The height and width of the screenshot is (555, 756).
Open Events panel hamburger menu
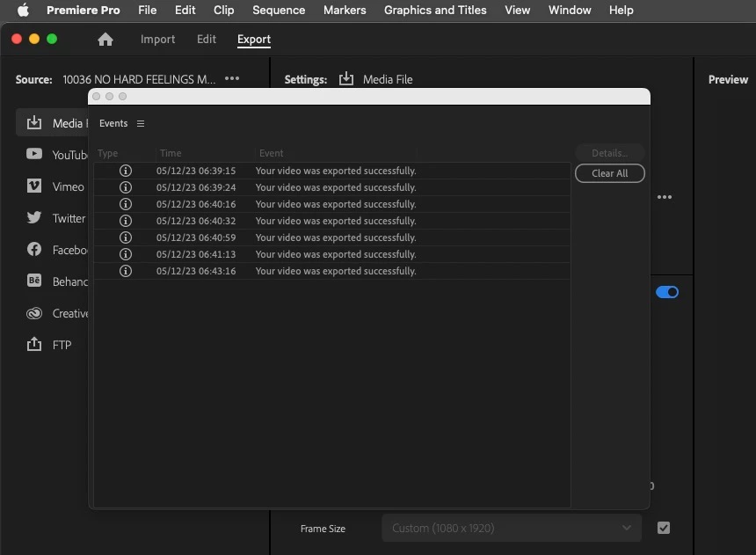(x=141, y=123)
